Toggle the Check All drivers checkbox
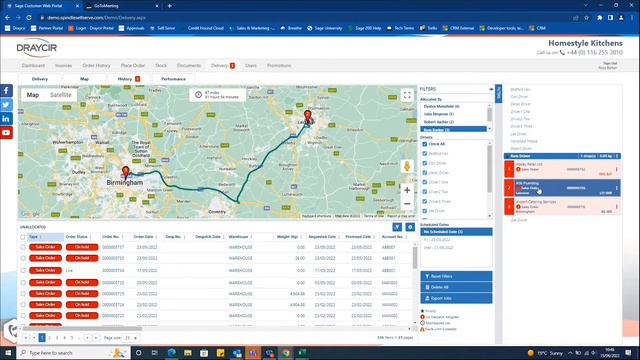The image size is (640, 360). [x=424, y=144]
